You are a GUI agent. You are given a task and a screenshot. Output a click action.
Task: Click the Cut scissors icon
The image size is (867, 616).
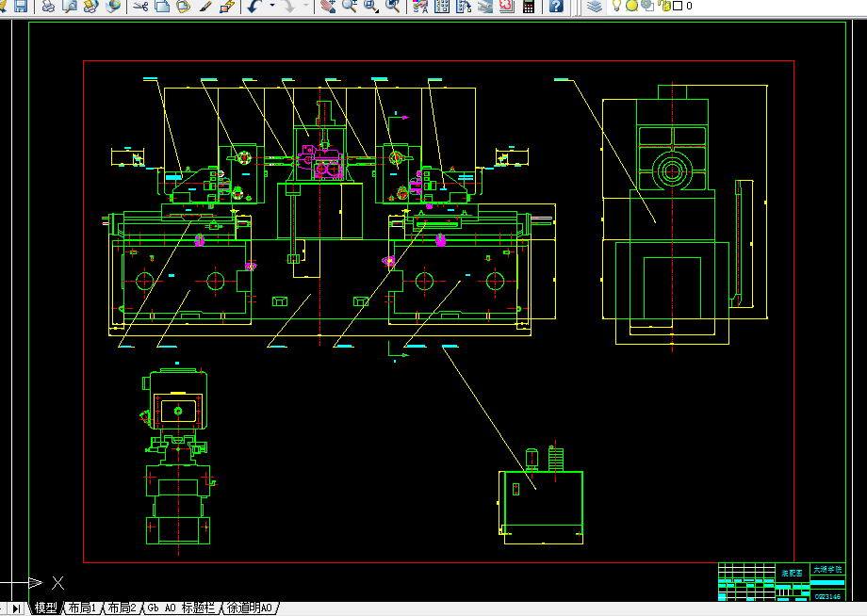coord(140,6)
